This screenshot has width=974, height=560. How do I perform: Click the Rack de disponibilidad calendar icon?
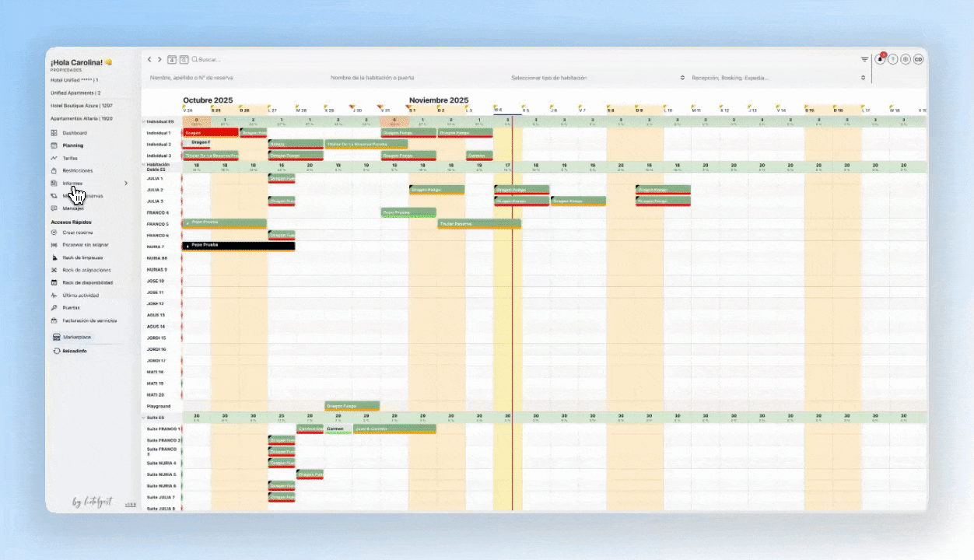[54, 282]
